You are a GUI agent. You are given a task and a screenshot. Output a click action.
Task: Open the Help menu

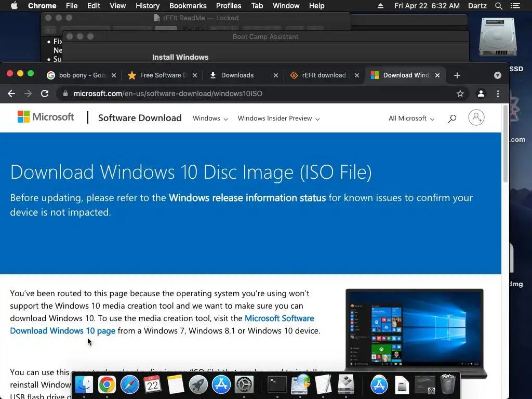316,6
